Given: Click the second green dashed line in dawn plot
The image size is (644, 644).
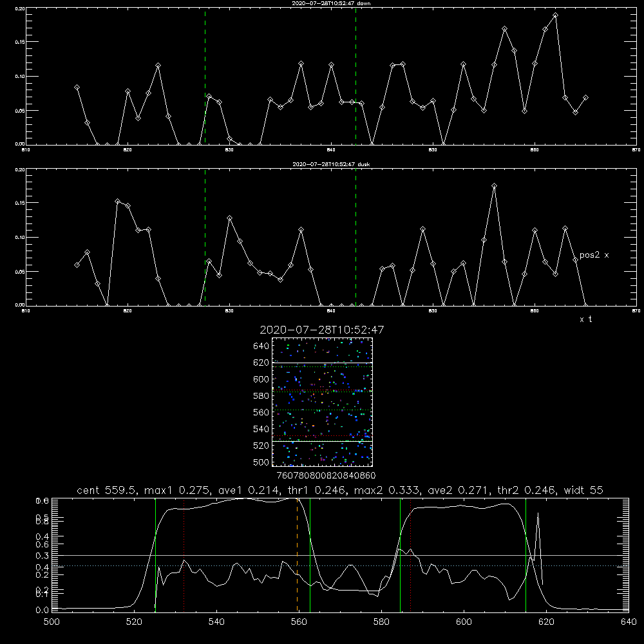Looking at the screenshot, I should tap(355, 76).
